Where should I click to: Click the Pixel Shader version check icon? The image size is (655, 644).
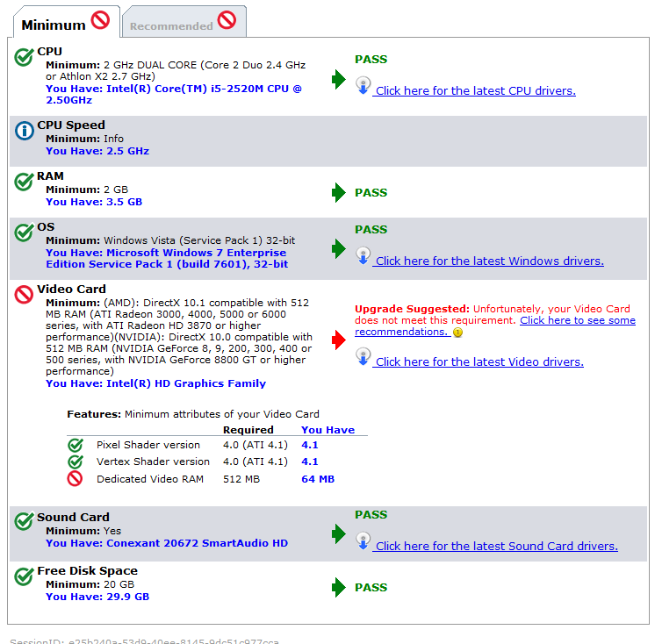76,445
